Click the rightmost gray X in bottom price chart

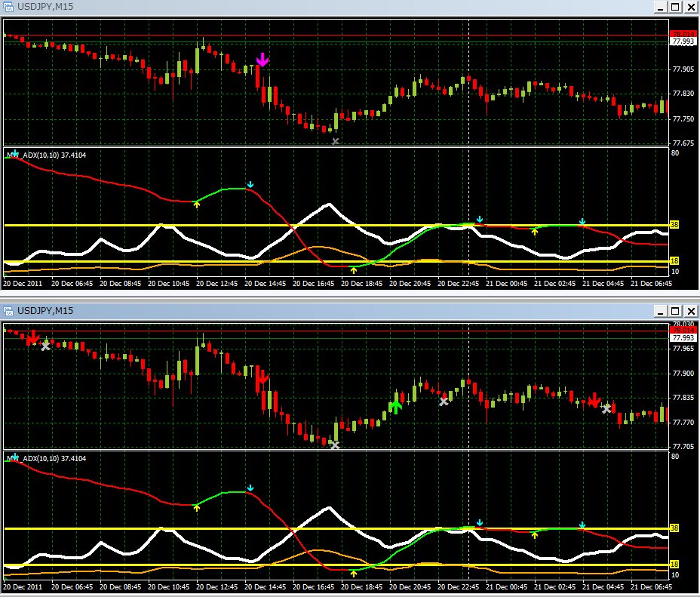click(x=606, y=409)
